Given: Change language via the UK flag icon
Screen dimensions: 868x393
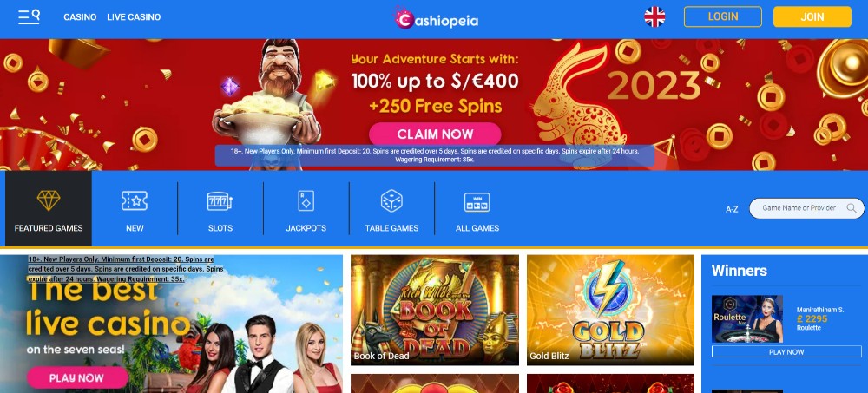Looking at the screenshot, I should pos(654,16).
